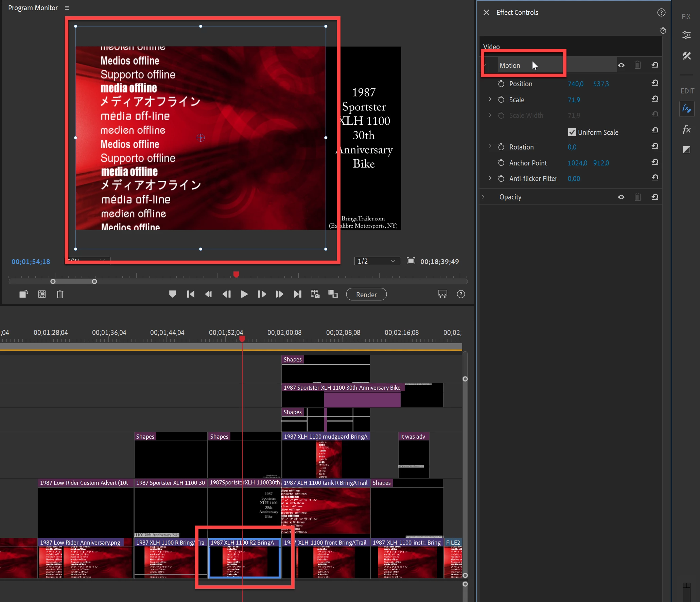
Task: Reset the Position parameter
Action: click(x=655, y=83)
